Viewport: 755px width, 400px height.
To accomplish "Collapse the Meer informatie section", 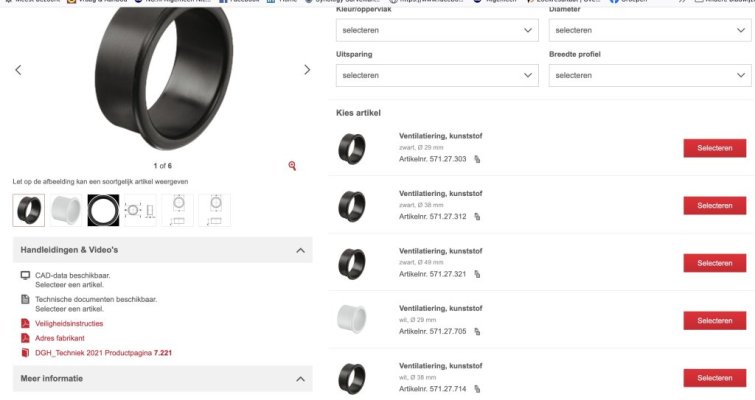I will 300,379.
